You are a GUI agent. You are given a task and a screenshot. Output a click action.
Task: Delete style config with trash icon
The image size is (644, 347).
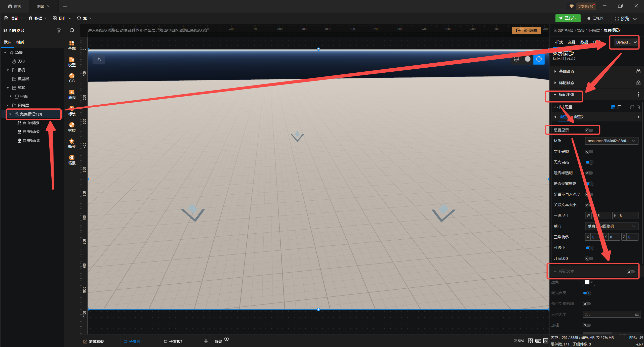click(x=638, y=107)
